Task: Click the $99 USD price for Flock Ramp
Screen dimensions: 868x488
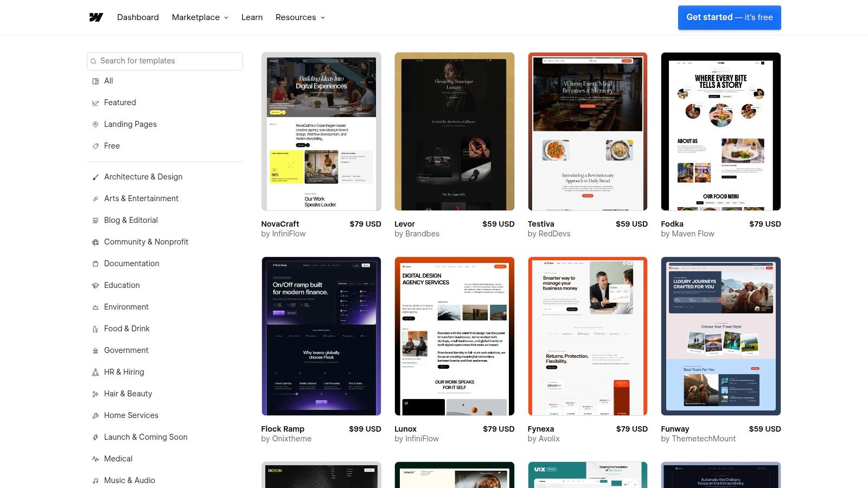Action: pos(365,429)
